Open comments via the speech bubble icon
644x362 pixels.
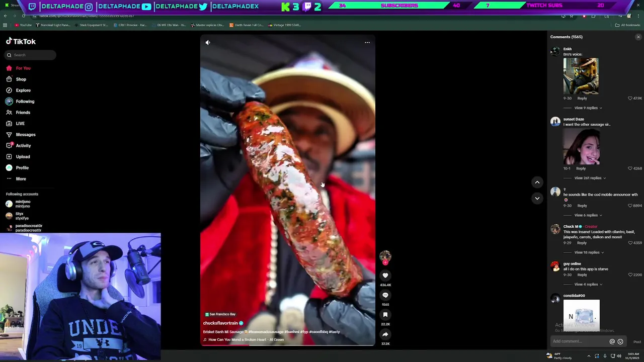[x=385, y=295]
